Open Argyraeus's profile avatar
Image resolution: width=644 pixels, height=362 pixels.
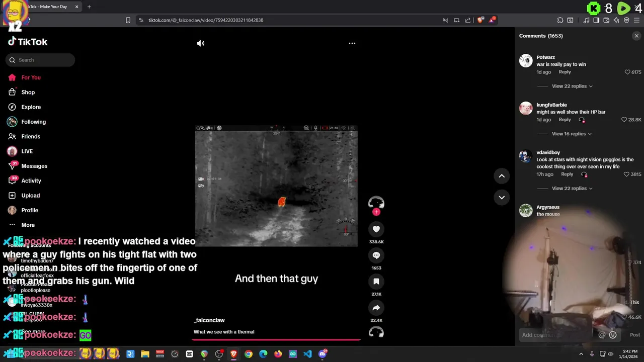click(x=526, y=211)
